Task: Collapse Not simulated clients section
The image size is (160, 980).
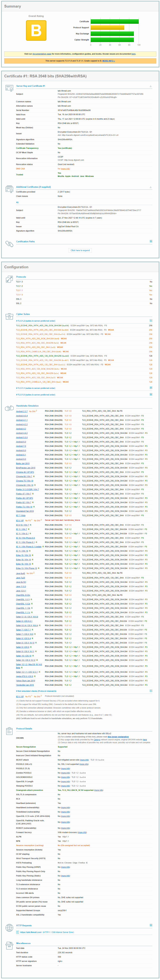Action: click(x=151, y=691)
